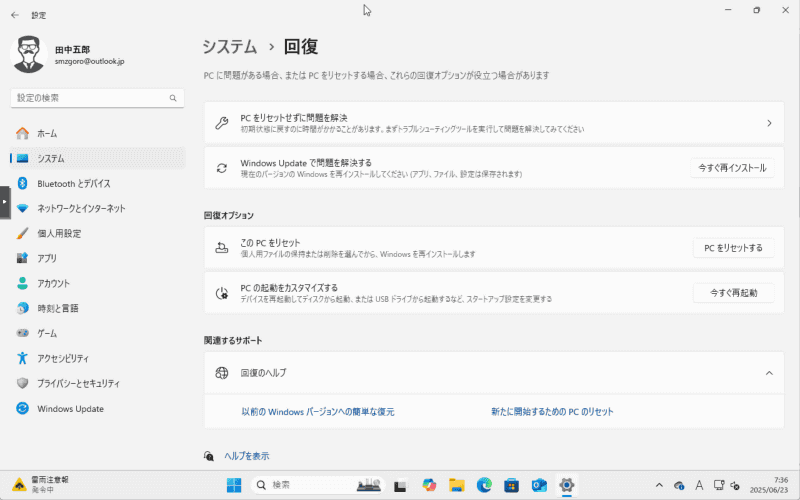This screenshot has height=500, width=800.
Task: Open 新たに開始するための PC のリセット link
Action: (552, 412)
